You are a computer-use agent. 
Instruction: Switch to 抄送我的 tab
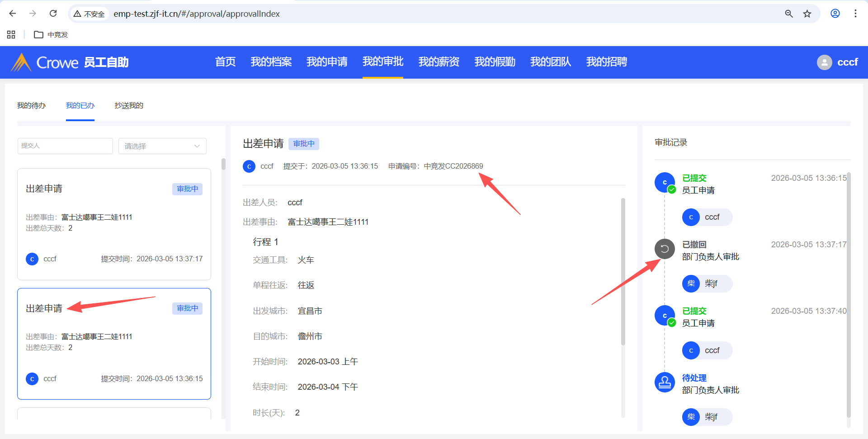tap(129, 105)
